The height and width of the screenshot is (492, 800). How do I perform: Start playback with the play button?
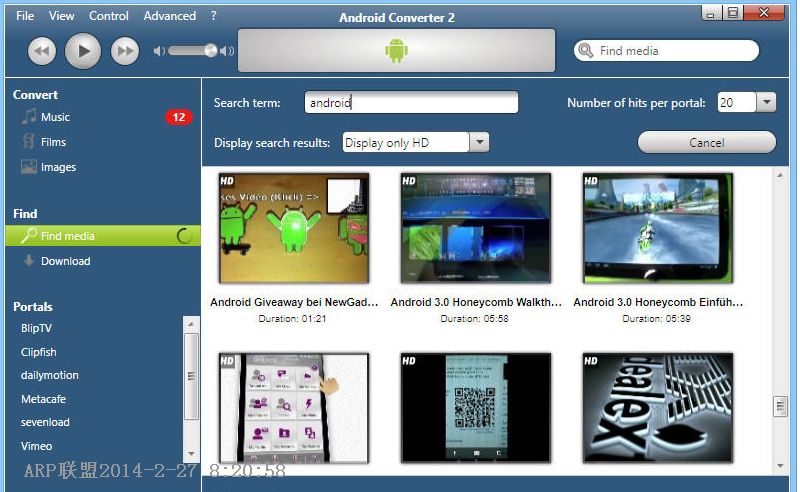83,51
